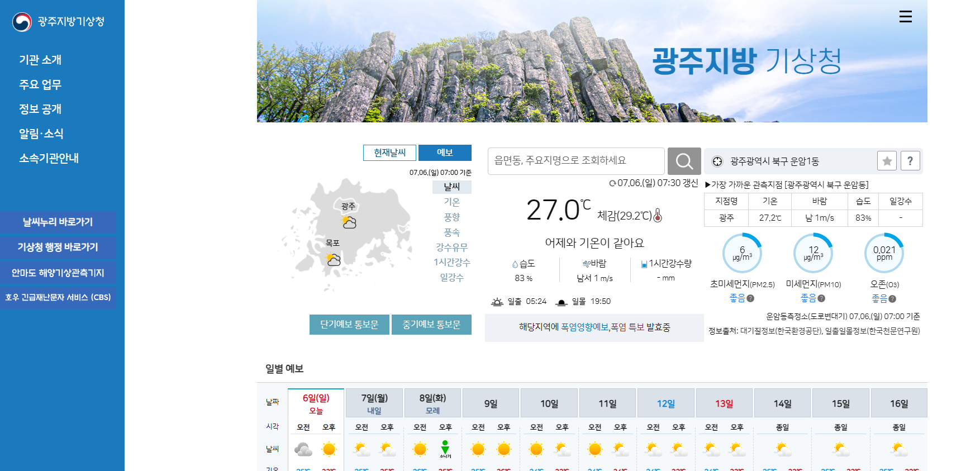Viewport: 980px width, 471px height.
Task: Select 풍속 in map element list
Action: [x=452, y=232]
